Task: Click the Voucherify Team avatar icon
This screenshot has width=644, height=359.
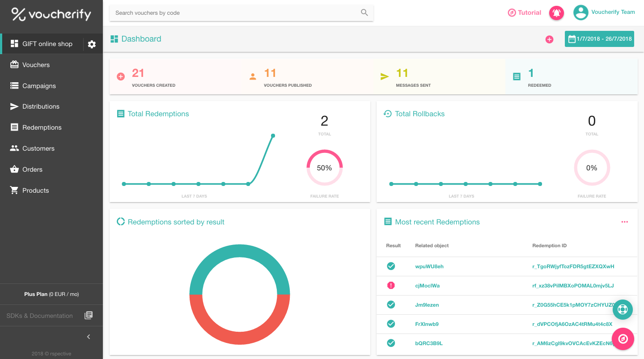Action: pyautogui.click(x=581, y=13)
